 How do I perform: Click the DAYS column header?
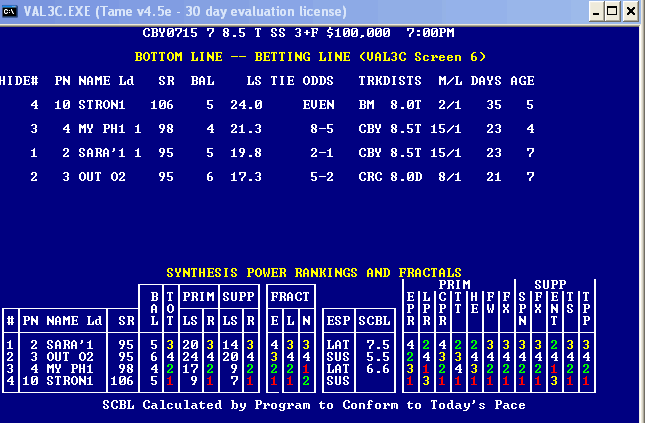tap(486, 81)
